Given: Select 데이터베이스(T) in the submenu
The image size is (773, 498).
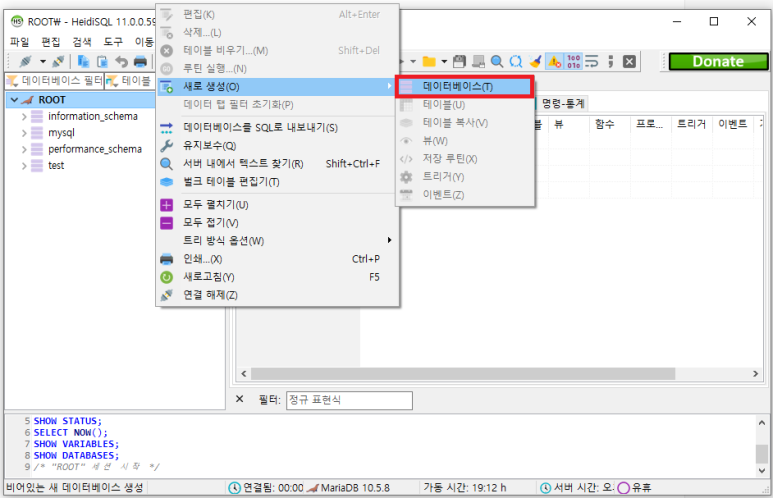Looking at the screenshot, I should click(x=465, y=87).
